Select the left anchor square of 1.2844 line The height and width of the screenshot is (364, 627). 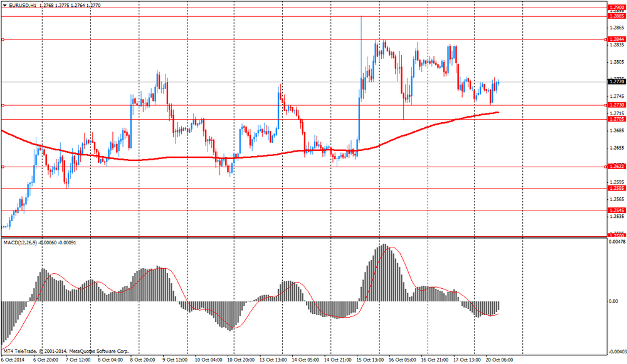[x=3, y=39]
